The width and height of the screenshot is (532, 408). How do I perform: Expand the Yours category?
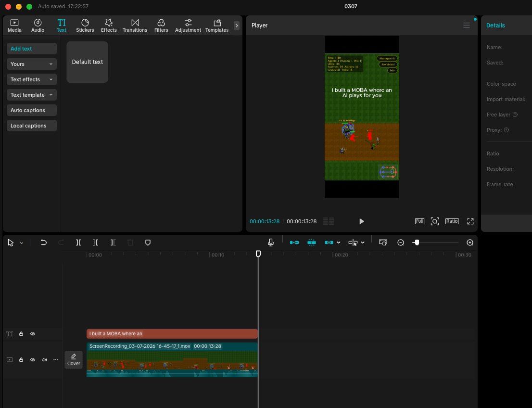coord(32,64)
